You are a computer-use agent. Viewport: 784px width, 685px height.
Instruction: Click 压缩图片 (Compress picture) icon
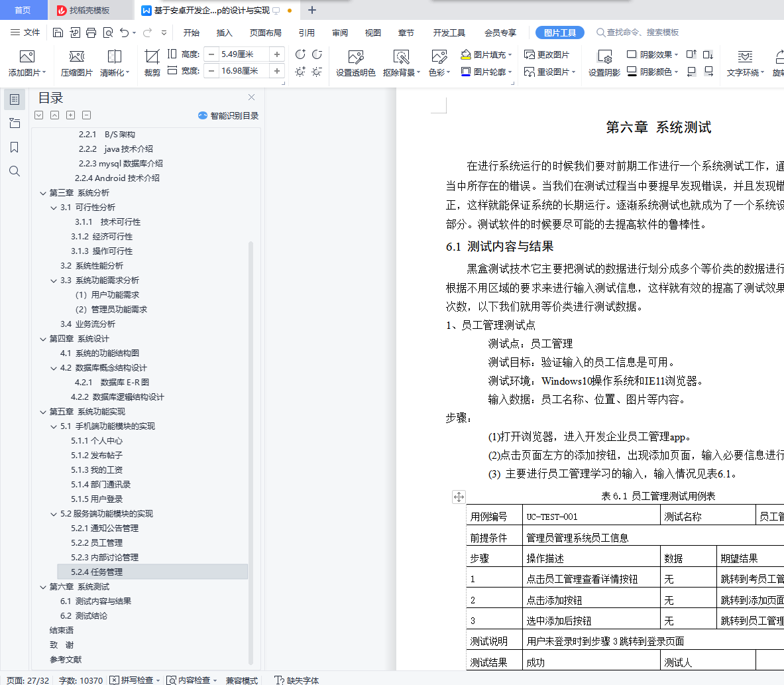76,63
